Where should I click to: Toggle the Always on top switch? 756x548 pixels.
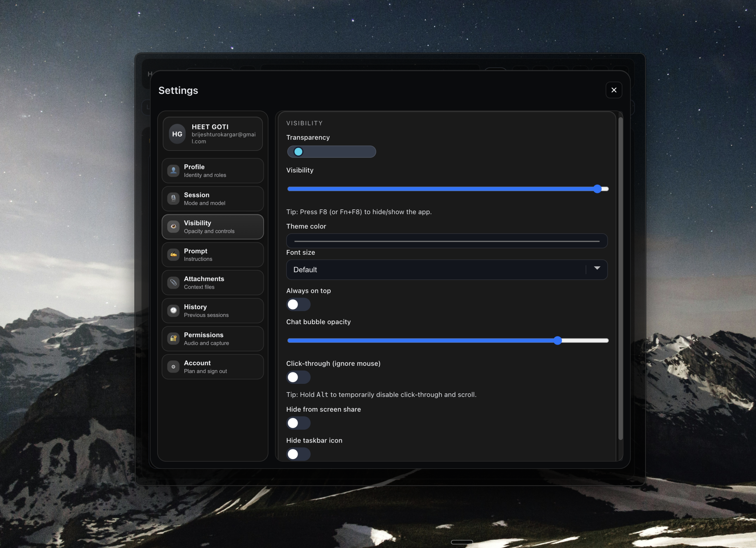click(298, 304)
